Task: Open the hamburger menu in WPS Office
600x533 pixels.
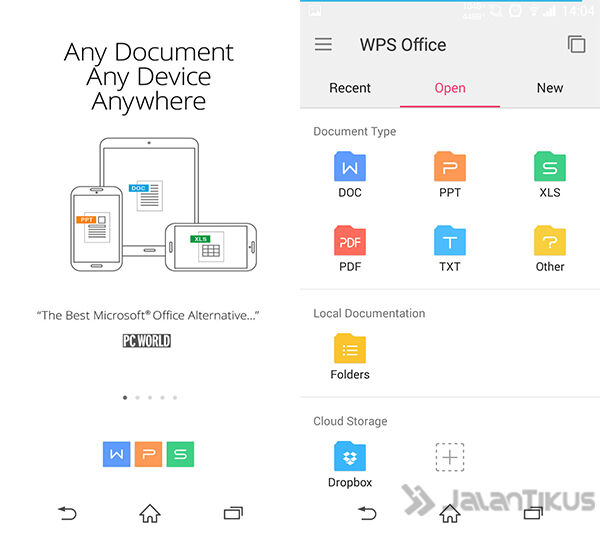Action: (x=323, y=44)
